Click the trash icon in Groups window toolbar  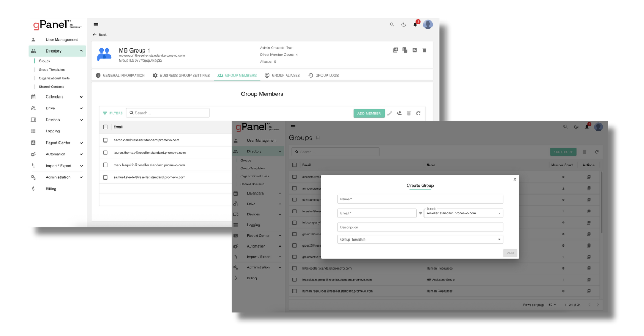584,152
